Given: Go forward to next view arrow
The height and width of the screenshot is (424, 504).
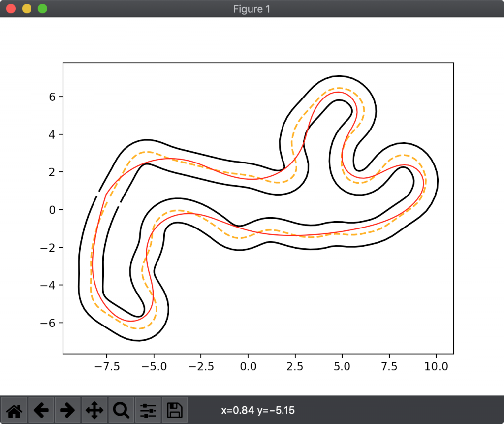Looking at the screenshot, I should (67, 410).
